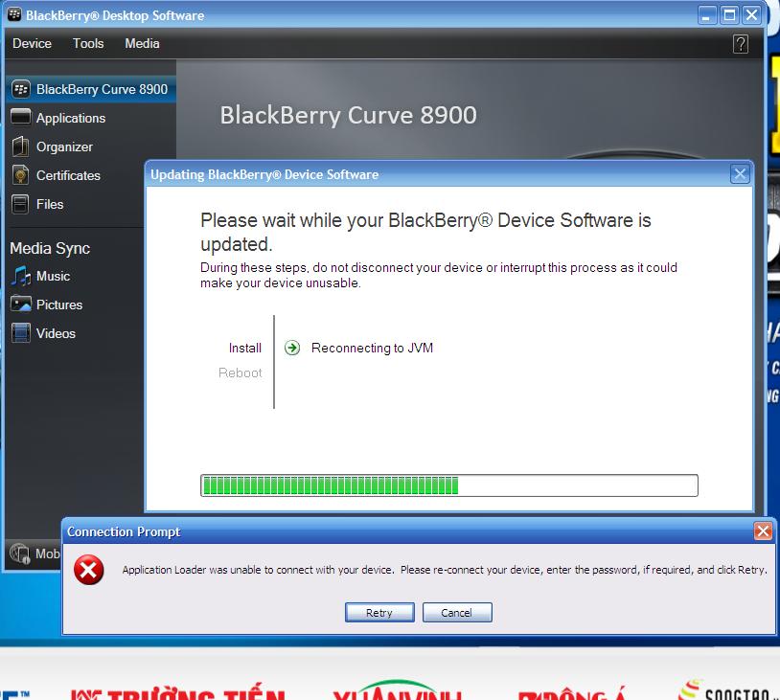Open the Music sync icon
Image resolution: width=780 pixels, height=700 pixels.
click(x=21, y=276)
